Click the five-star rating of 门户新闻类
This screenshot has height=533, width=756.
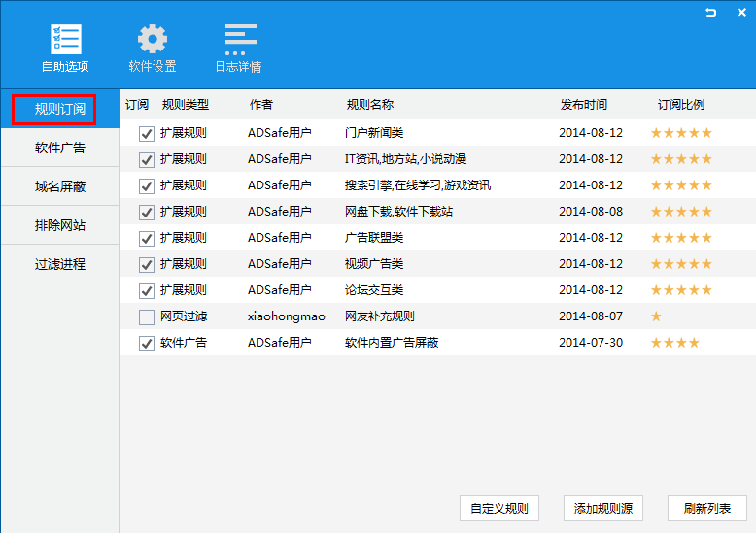[681, 133]
